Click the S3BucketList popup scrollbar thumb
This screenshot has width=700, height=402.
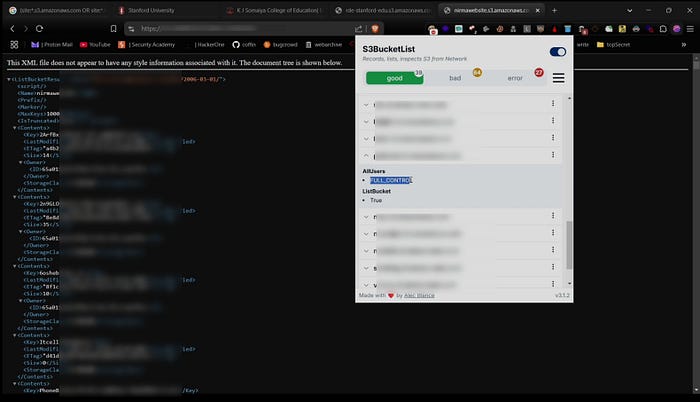pyautogui.click(x=569, y=245)
